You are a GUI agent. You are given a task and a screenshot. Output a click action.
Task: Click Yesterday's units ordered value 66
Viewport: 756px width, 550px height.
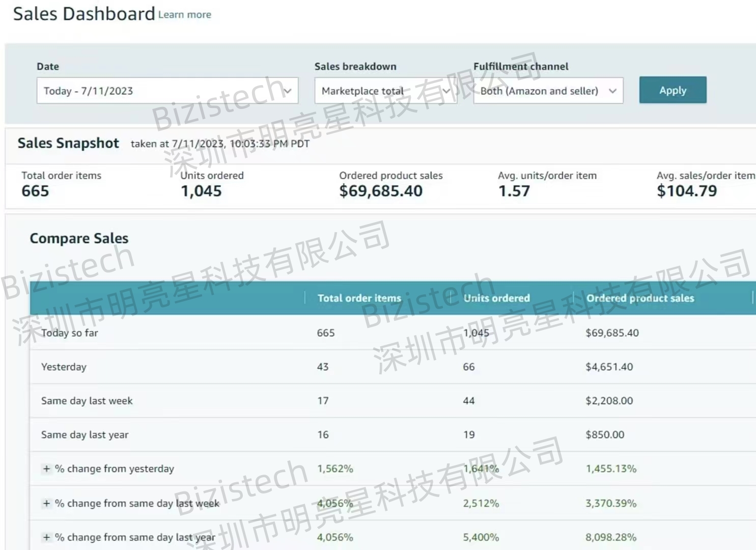(469, 367)
